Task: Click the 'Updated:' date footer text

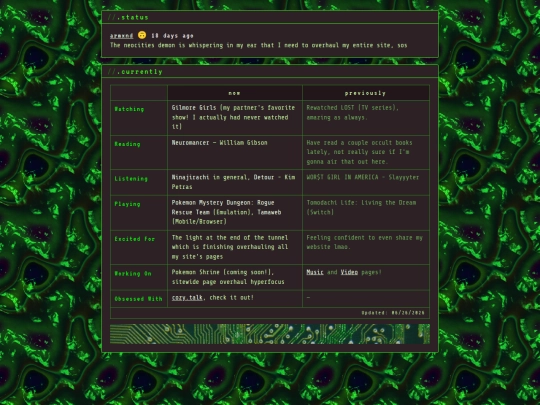Action: 393,313
